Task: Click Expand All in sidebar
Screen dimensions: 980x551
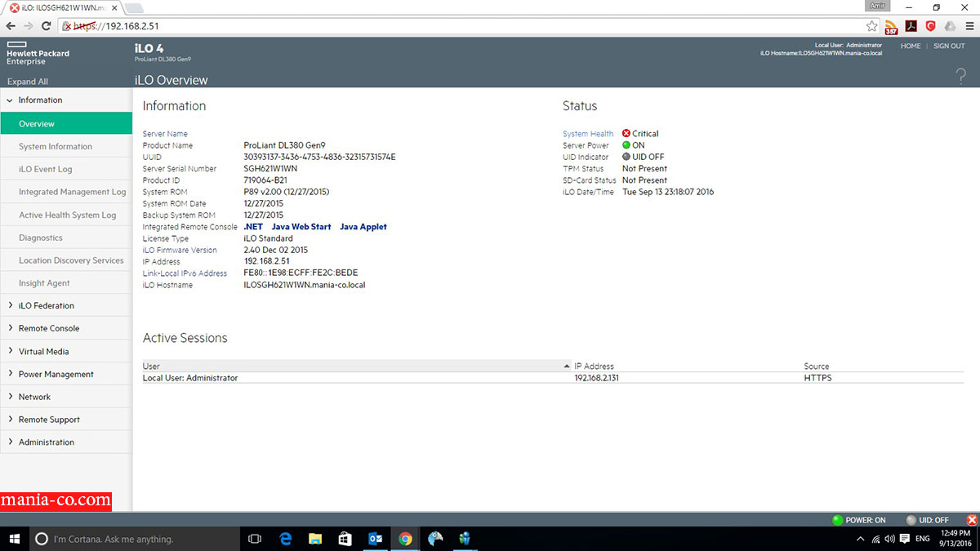Action: coord(28,82)
